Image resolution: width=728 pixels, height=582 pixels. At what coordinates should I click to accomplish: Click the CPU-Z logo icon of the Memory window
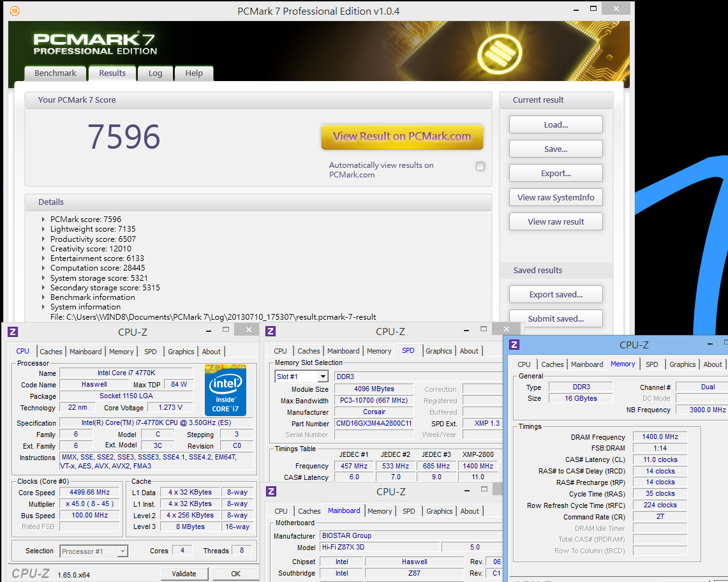[x=514, y=345]
